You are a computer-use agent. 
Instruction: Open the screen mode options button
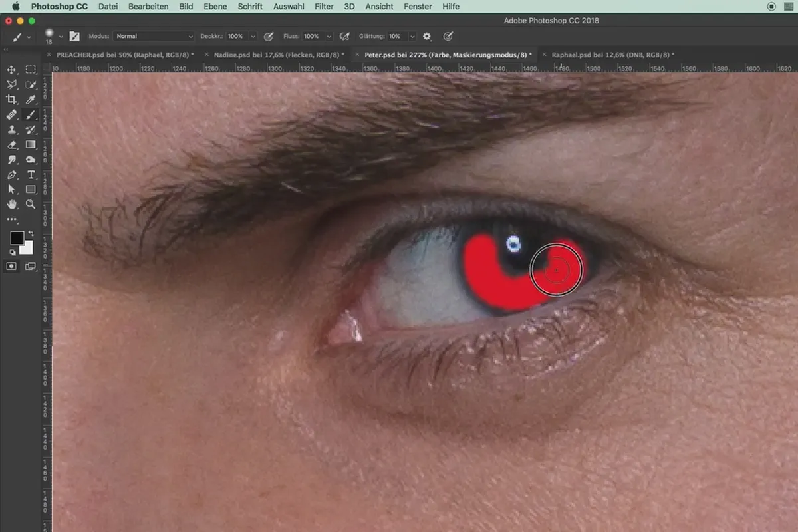(x=31, y=266)
